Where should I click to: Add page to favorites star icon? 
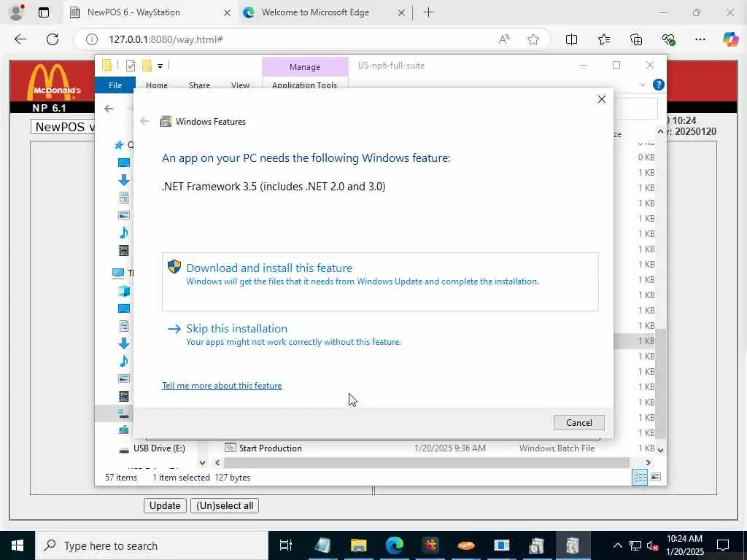pos(533,39)
